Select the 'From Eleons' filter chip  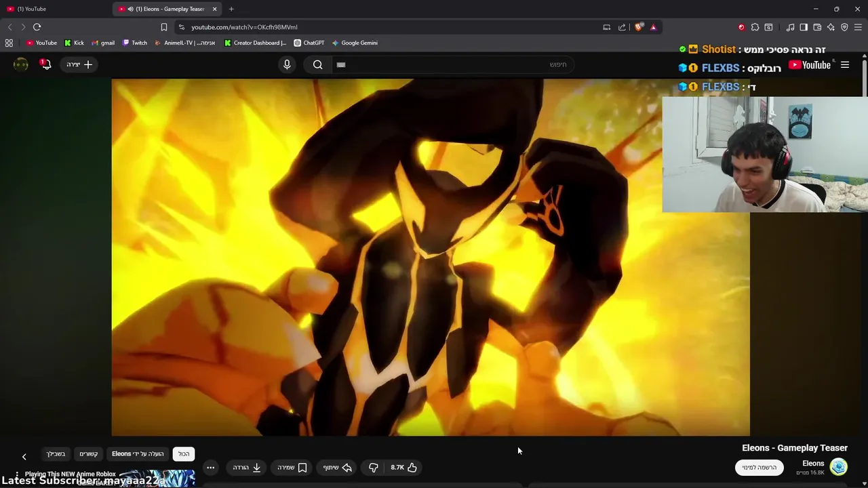pos(138,454)
